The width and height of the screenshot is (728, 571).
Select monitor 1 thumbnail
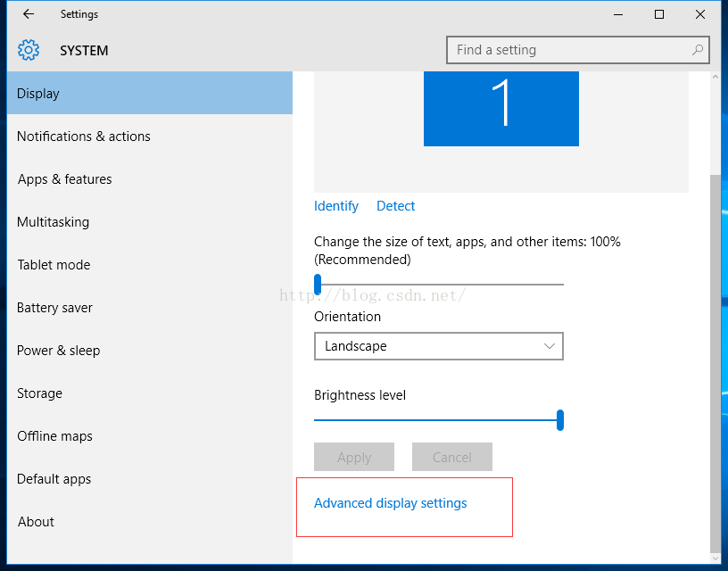click(x=501, y=109)
